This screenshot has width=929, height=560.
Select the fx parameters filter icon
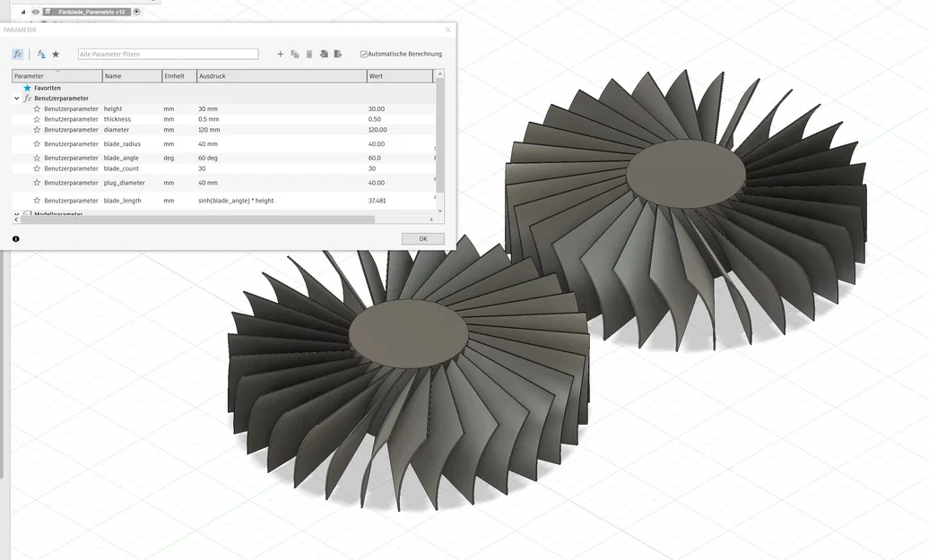[x=18, y=54]
